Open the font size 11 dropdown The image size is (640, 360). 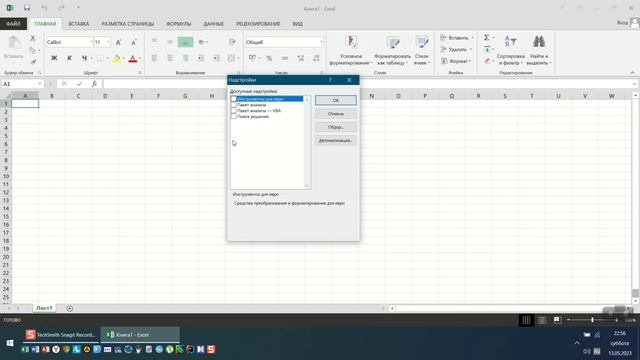[x=108, y=42]
